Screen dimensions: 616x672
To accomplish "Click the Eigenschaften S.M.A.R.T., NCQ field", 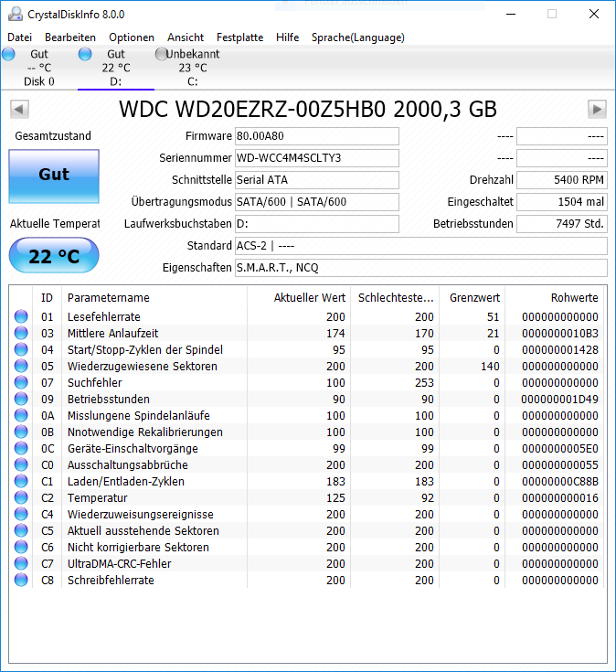I will 421,268.
